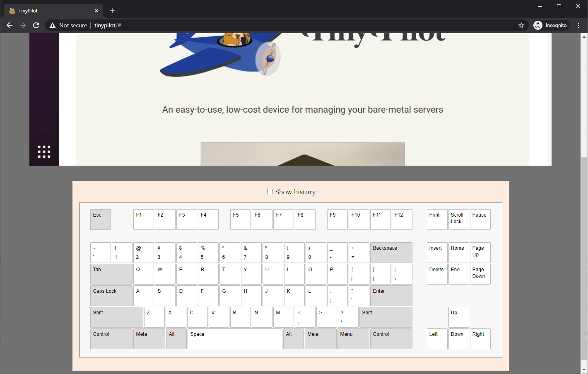Click the End key
The width and height of the screenshot is (588, 374).
459,274
